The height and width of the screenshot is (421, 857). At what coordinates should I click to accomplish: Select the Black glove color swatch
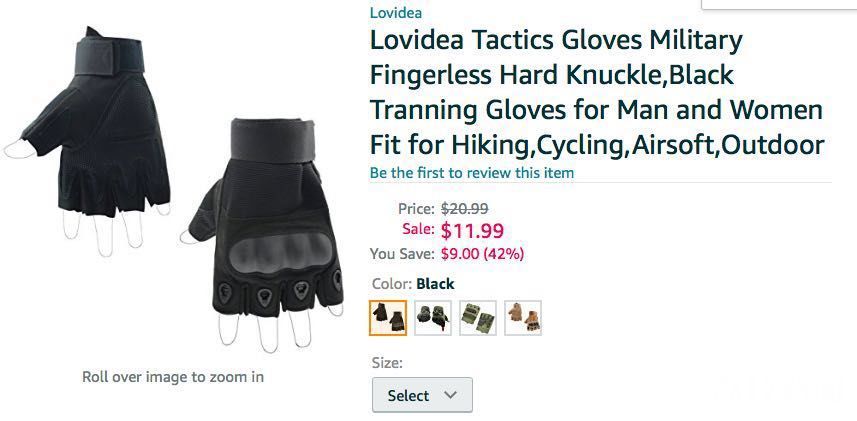click(x=388, y=318)
